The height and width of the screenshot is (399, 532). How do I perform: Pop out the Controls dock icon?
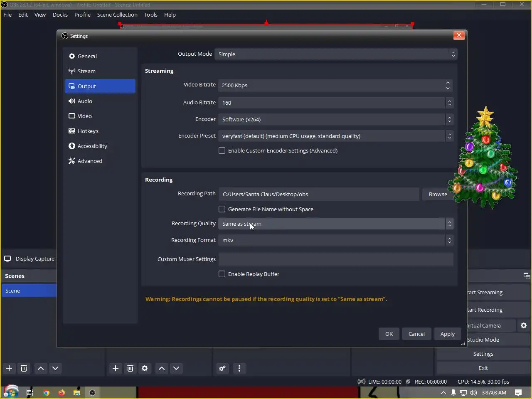[527, 276]
